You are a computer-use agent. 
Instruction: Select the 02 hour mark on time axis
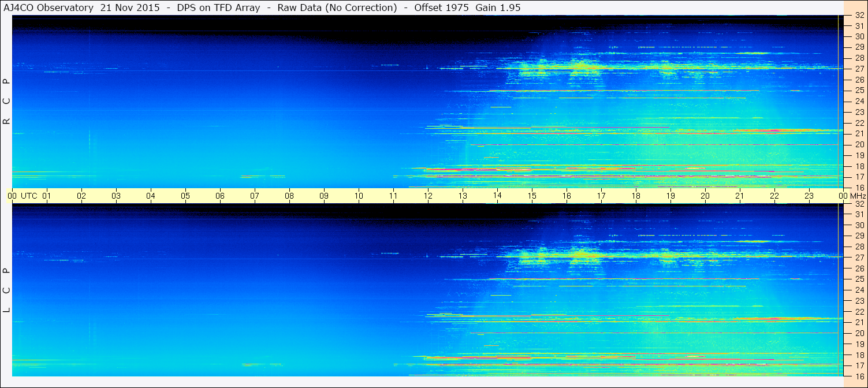tap(81, 196)
